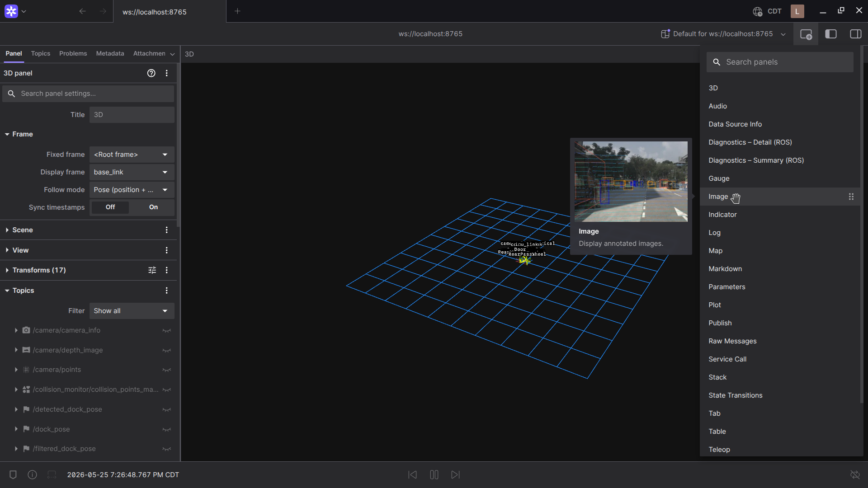
Task: Open the user profile avatar L
Action: point(797,11)
